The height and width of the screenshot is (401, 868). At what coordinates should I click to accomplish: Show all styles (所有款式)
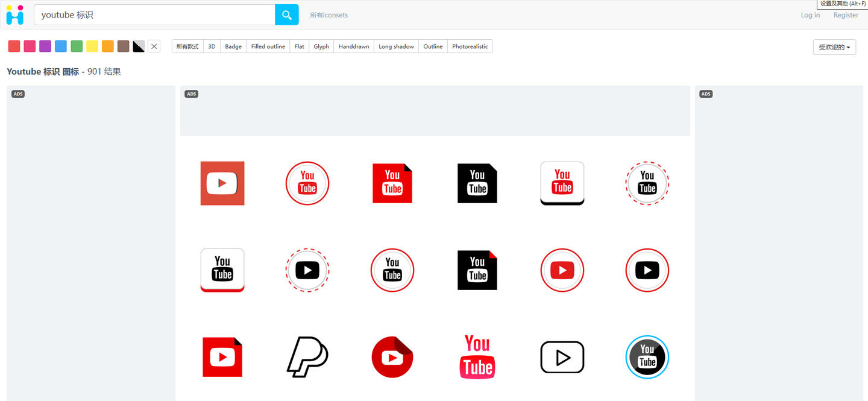click(x=187, y=46)
